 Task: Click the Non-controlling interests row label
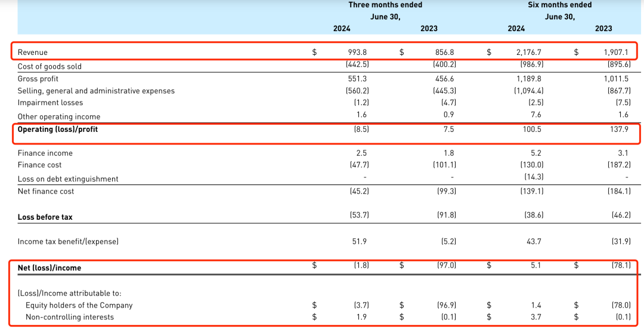(x=69, y=317)
